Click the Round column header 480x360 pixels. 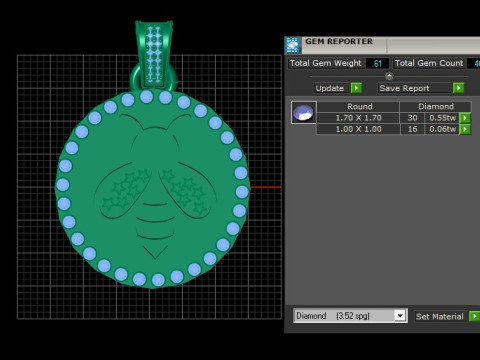coord(358,107)
